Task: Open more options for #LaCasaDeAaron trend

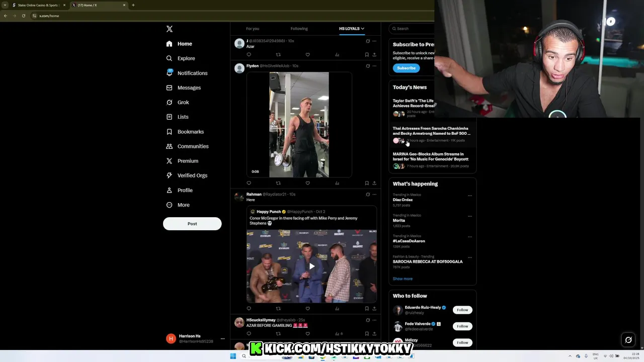Action: [470, 237]
